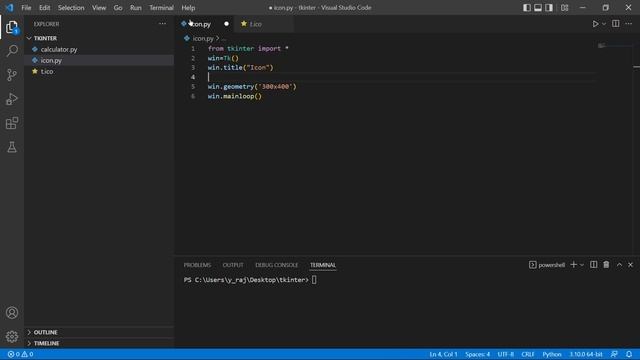Toggle Primary Side Bar layout button
Image resolution: width=640 pixels, height=360 pixels.
tap(527, 7)
